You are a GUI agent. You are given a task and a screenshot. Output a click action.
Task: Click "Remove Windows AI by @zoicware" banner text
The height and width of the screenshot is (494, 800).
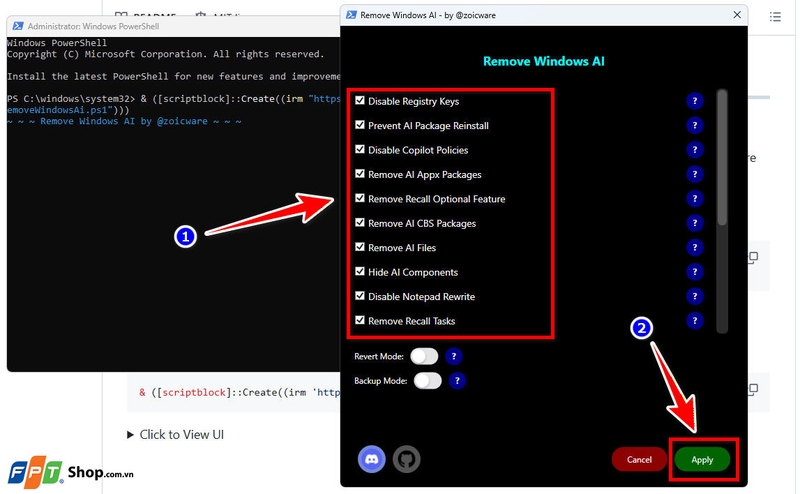tap(124, 121)
